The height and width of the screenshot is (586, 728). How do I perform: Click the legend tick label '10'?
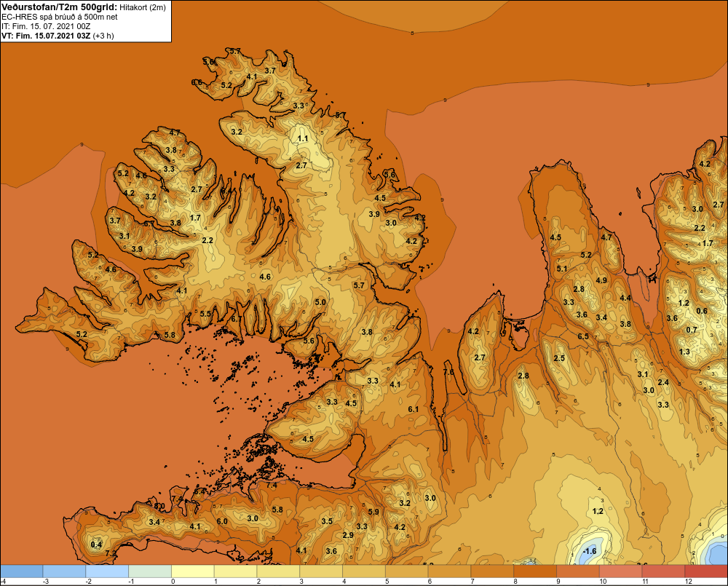coord(603,582)
